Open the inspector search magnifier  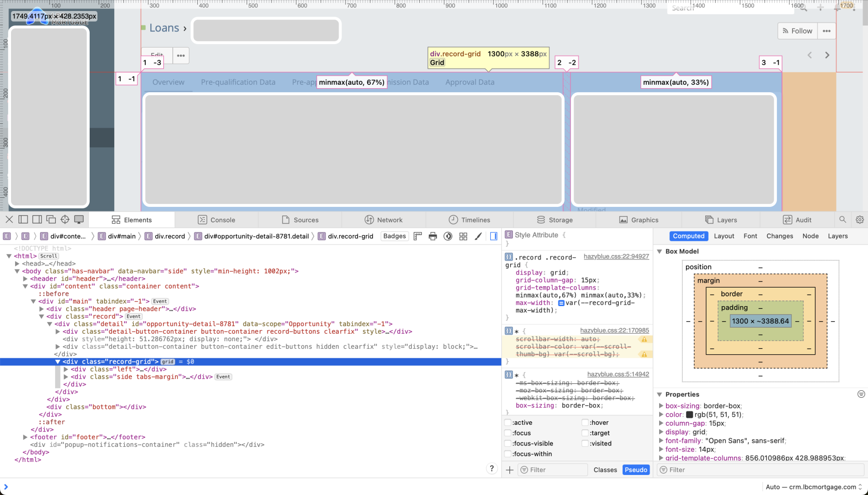tap(842, 219)
